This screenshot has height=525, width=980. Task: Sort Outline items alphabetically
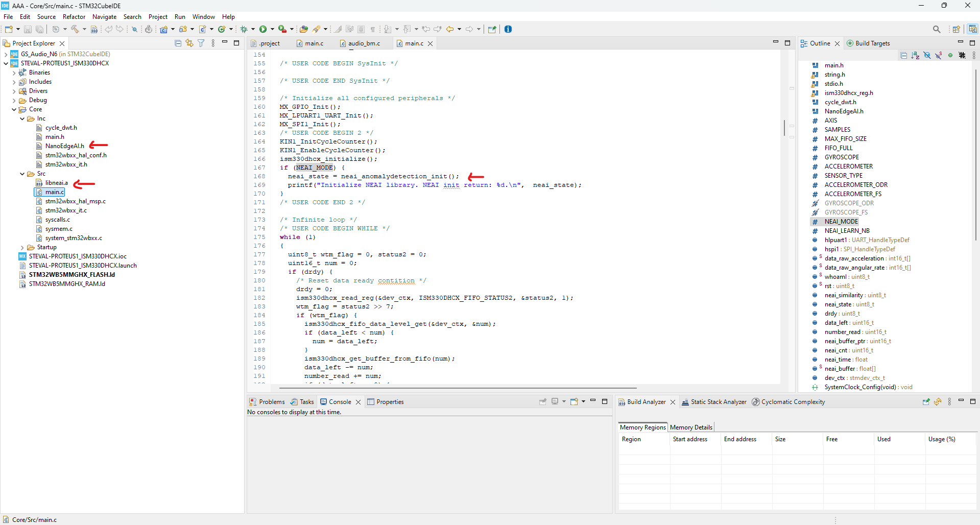[915, 55]
